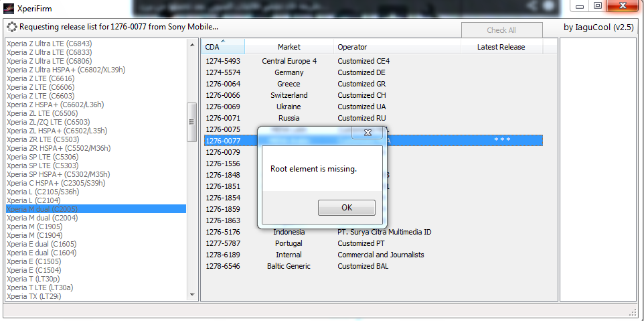
Task: Select Xperia Z Ultra LTE (C6806)
Action: point(96,61)
